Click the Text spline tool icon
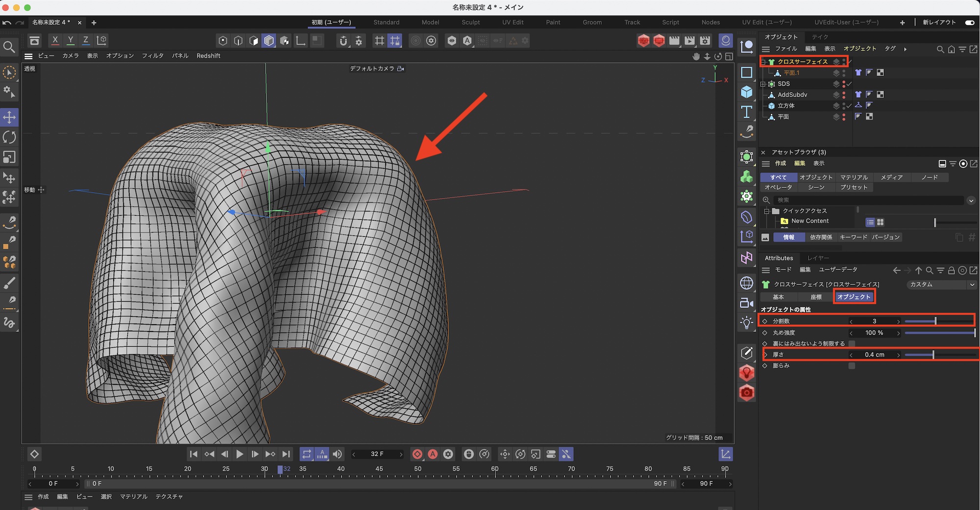980x510 pixels. tap(746, 112)
